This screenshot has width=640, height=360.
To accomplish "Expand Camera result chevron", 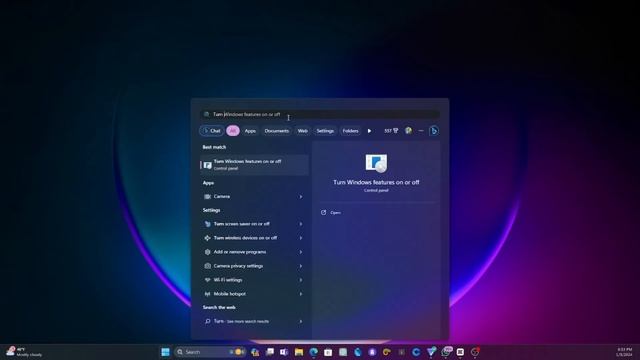I will 301,197.
